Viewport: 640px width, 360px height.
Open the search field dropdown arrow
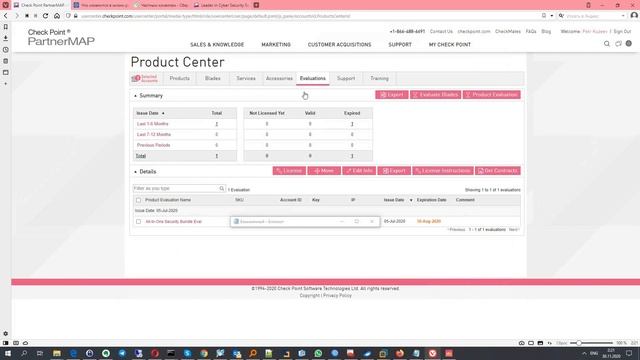[x=623, y=16]
